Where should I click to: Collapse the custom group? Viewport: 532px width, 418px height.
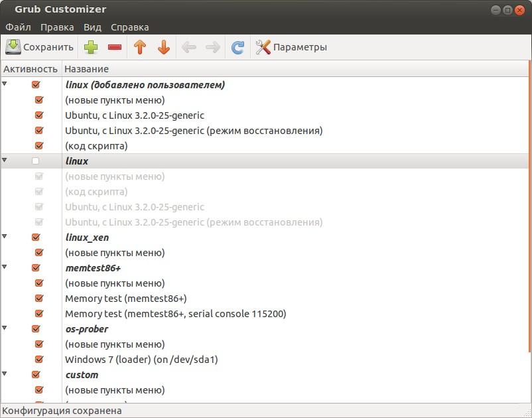[x=5, y=374]
